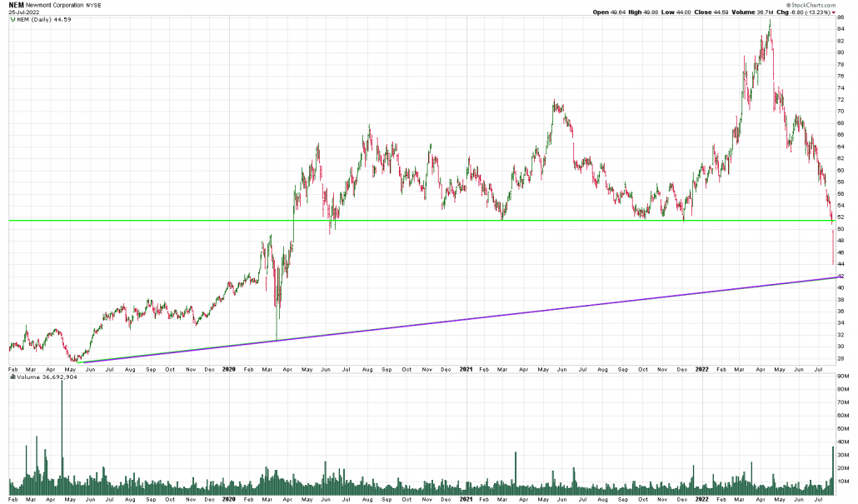
Task: Click the candlestick legend icon beside NEM (Daily)
Action: click(x=12, y=20)
